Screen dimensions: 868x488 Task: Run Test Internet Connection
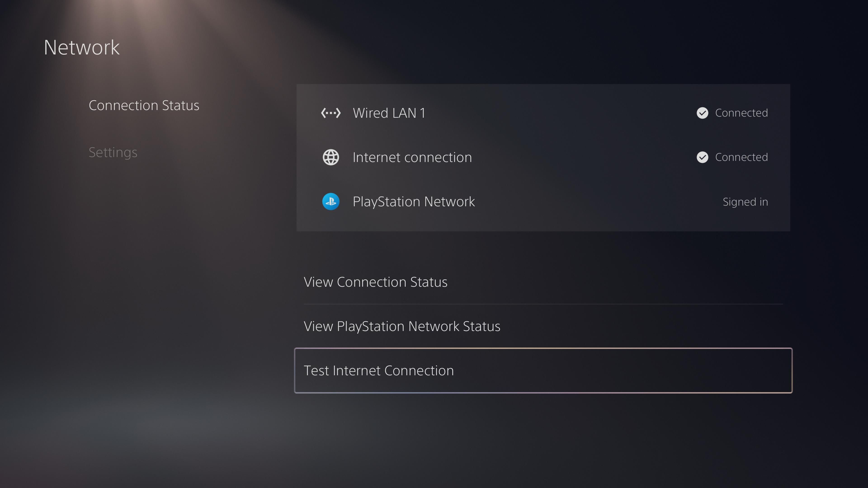pos(379,371)
